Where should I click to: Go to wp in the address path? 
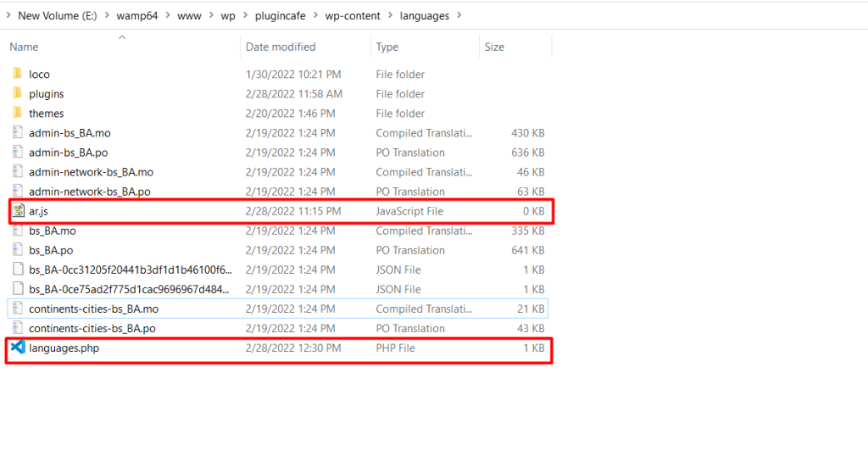[228, 15]
